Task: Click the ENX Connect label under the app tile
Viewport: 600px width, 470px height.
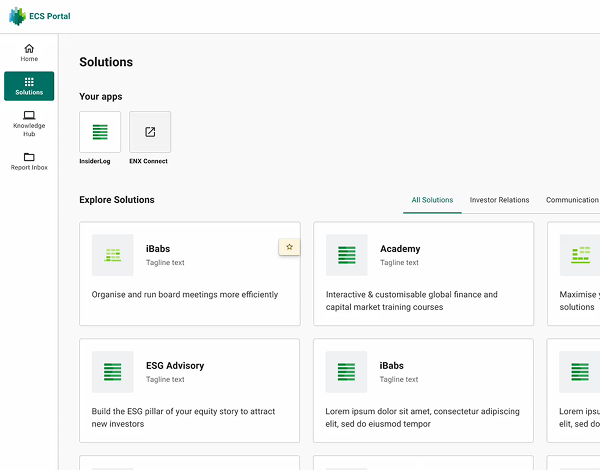Action: tap(148, 161)
